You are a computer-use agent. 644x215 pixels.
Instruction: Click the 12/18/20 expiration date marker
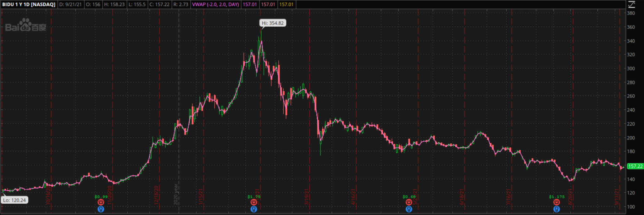[156, 196]
